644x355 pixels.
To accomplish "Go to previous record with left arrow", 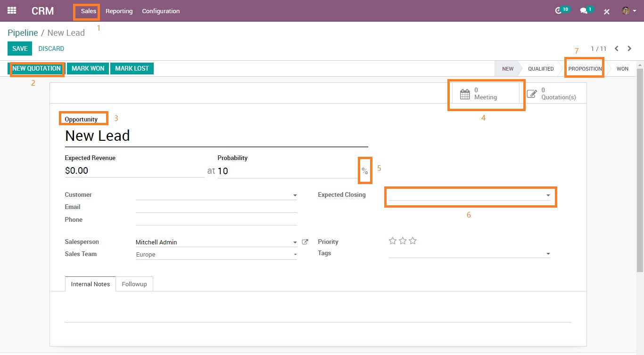I will click(x=617, y=48).
